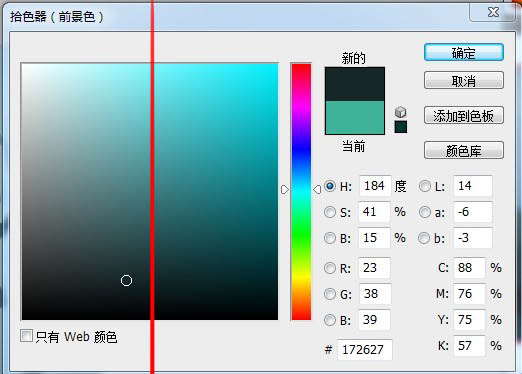Click the M magenta field showing 76
Image resolution: width=522 pixels, height=374 pixels.
[469, 294]
